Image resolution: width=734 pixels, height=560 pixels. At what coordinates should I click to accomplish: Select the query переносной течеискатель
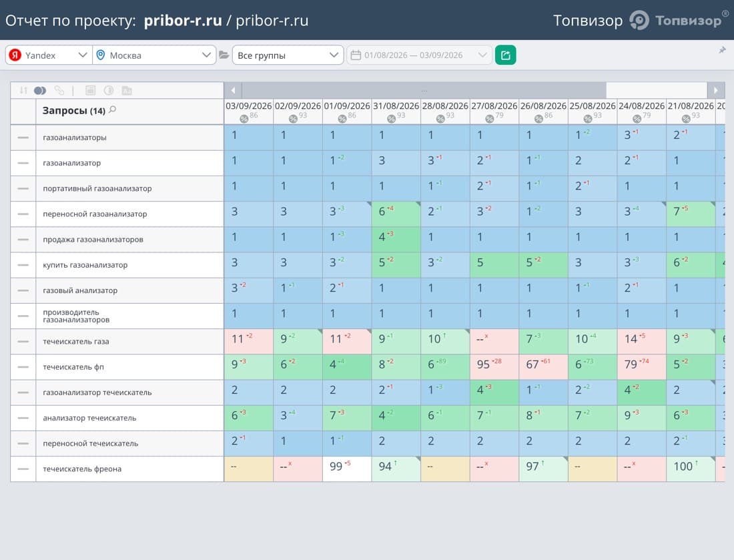point(90,444)
